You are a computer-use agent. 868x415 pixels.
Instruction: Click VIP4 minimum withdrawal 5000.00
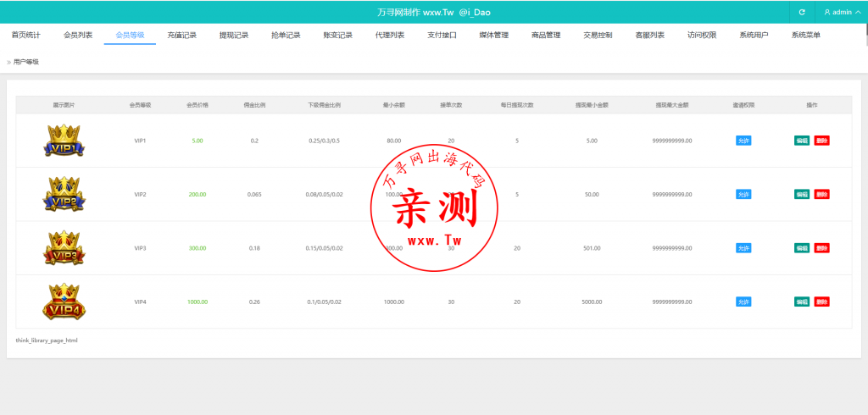point(592,302)
